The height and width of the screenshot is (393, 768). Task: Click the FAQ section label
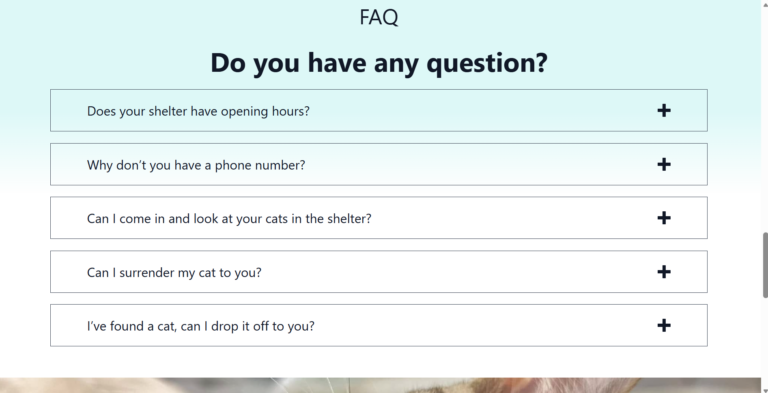point(379,17)
